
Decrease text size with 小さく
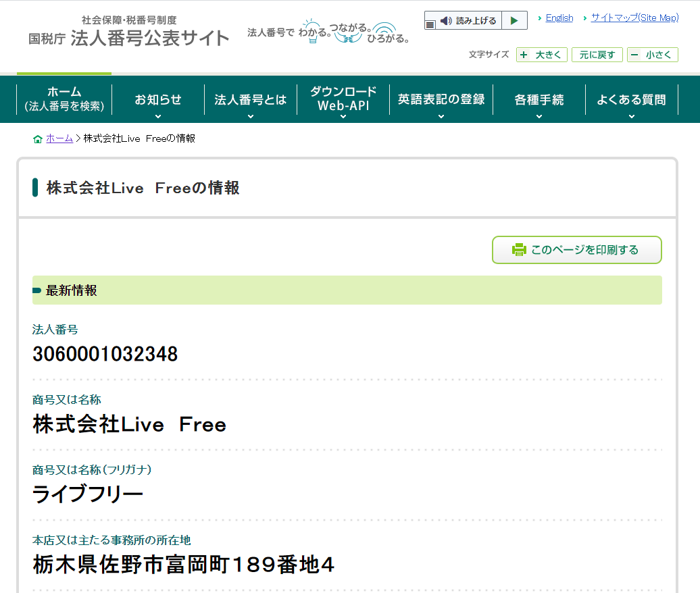click(652, 55)
